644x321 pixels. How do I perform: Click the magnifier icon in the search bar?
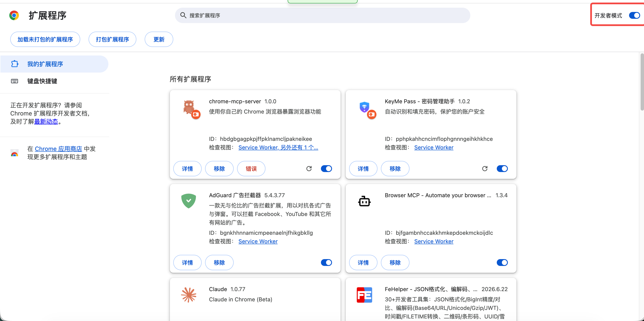point(183,15)
